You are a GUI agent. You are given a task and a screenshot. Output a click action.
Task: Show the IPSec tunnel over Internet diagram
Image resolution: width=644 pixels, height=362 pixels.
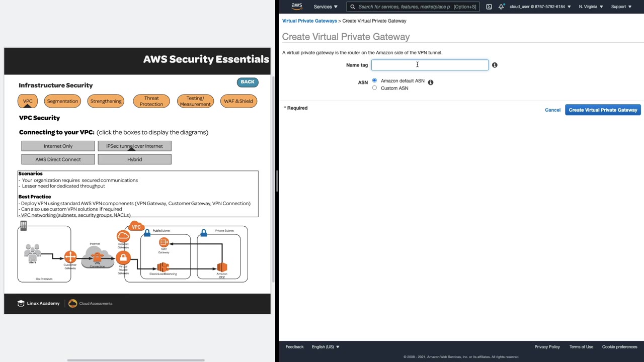point(134,146)
